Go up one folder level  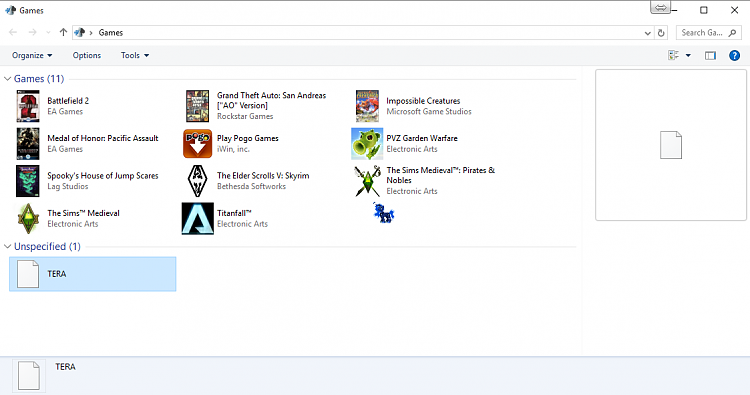click(63, 33)
